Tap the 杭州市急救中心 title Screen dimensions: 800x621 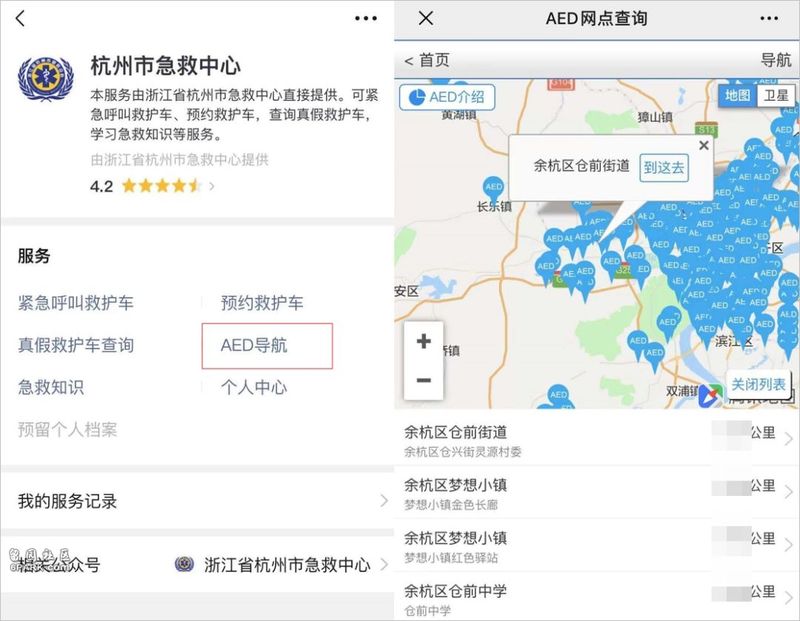pos(165,65)
